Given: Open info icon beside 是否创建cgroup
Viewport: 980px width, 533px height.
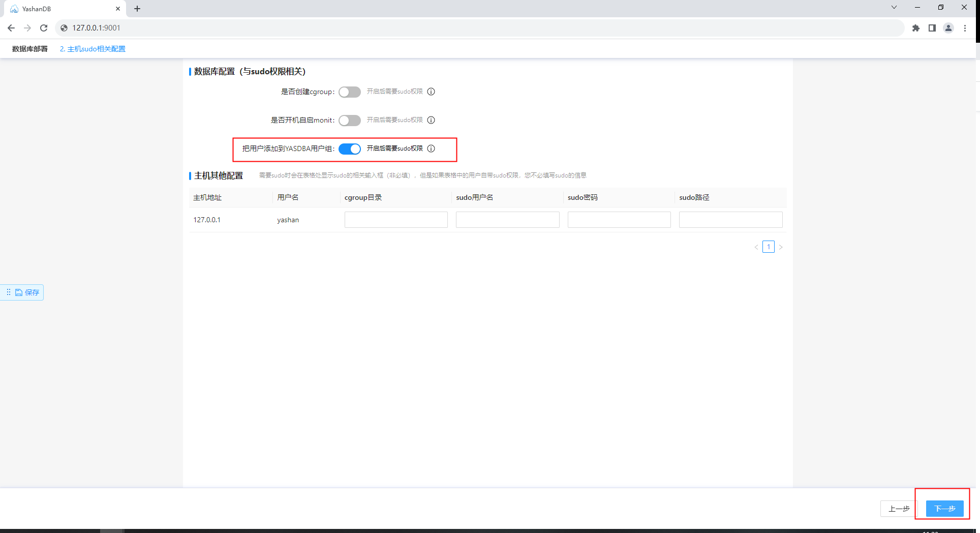Looking at the screenshot, I should (x=431, y=92).
